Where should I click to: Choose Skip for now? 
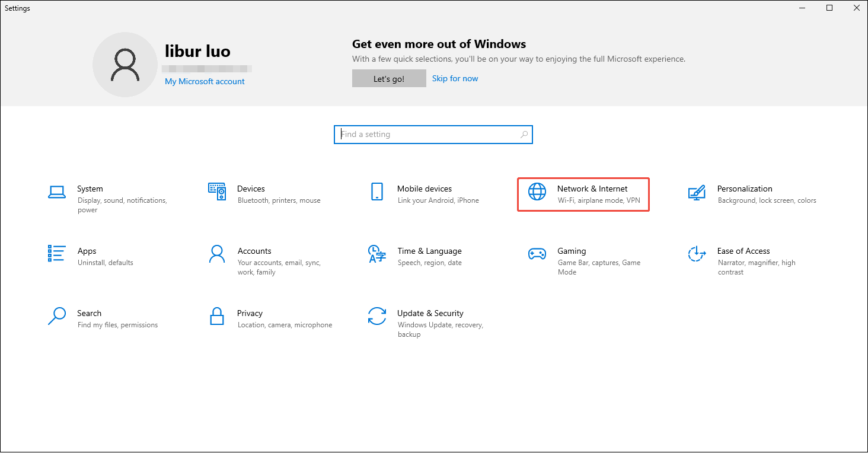[455, 78]
